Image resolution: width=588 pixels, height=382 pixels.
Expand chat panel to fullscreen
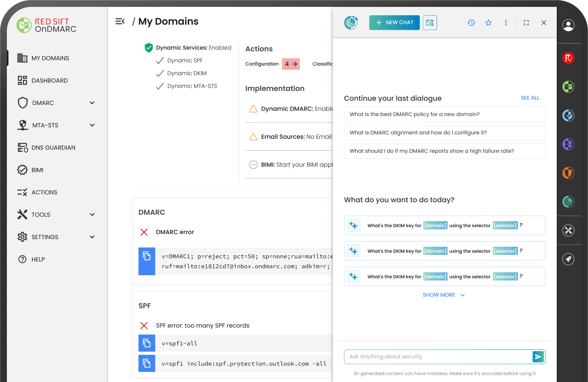pos(526,22)
